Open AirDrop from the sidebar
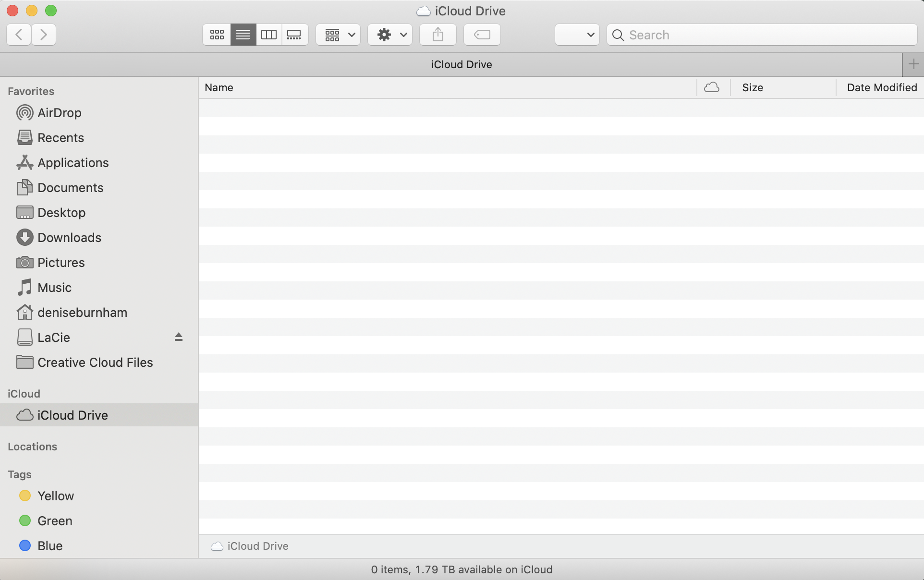The height and width of the screenshot is (580, 924). [60, 113]
